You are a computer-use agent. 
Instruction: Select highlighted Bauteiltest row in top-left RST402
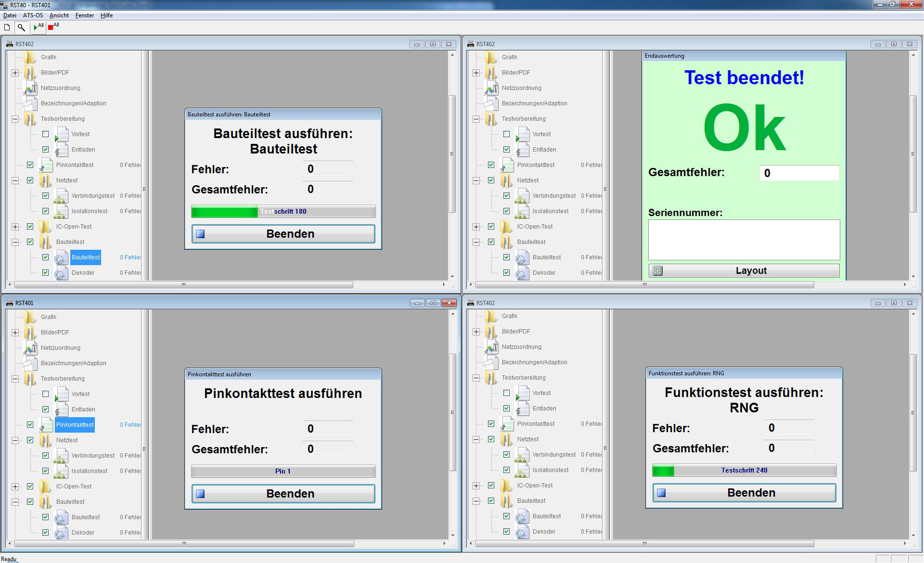[86, 257]
